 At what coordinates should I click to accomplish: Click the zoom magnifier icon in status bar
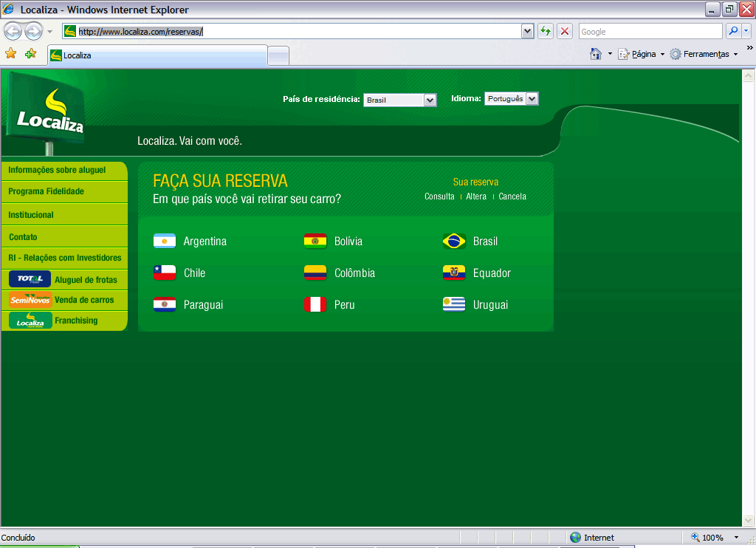[695, 537]
